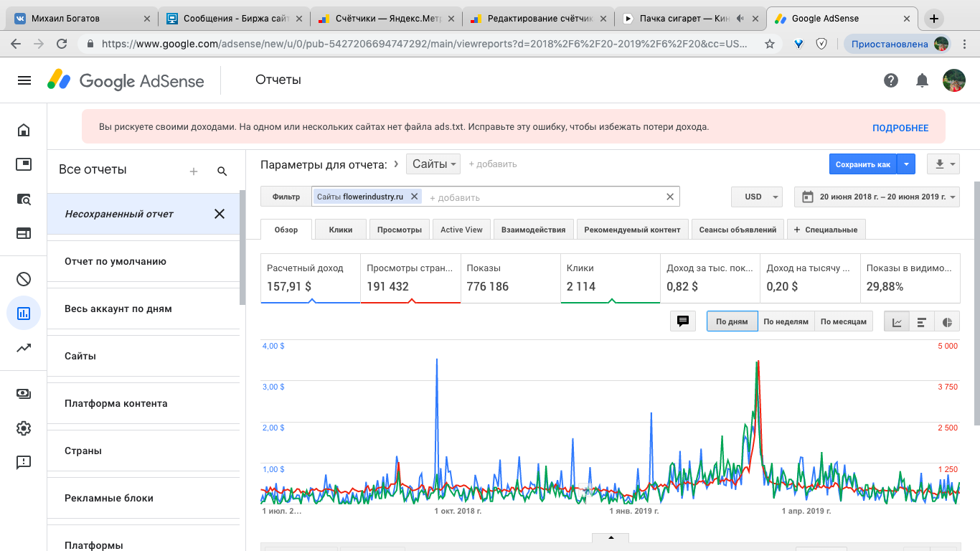
Task: Open the USD currency dropdown
Action: [x=757, y=197]
